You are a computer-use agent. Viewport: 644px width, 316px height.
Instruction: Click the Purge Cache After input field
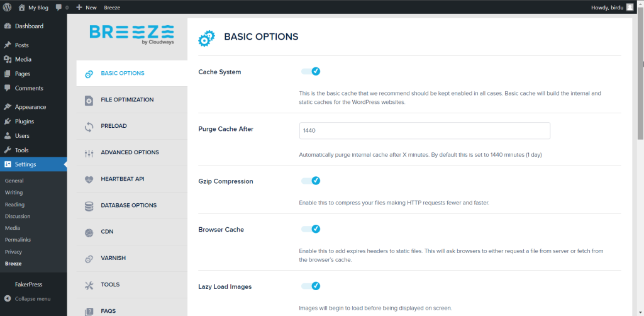pos(425,131)
